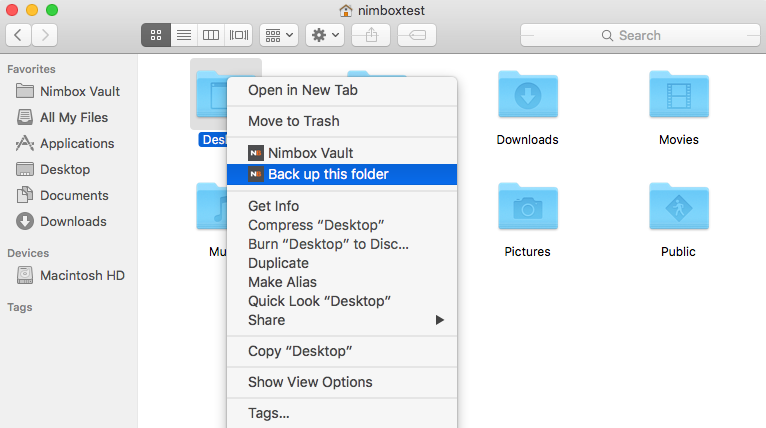Viewport: 766px width, 428px height.
Task: Click the Favorites sidebar heading
Action: coord(31,69)
